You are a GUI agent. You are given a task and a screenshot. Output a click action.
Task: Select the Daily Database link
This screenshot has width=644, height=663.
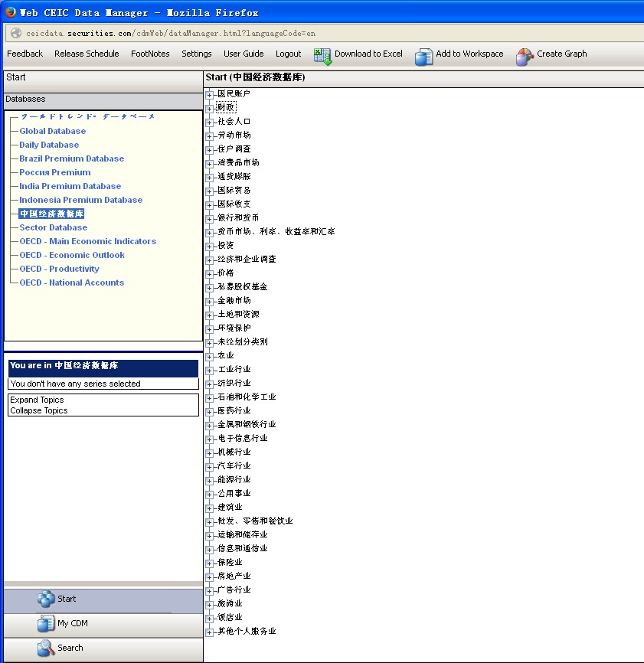pos(49,145)
